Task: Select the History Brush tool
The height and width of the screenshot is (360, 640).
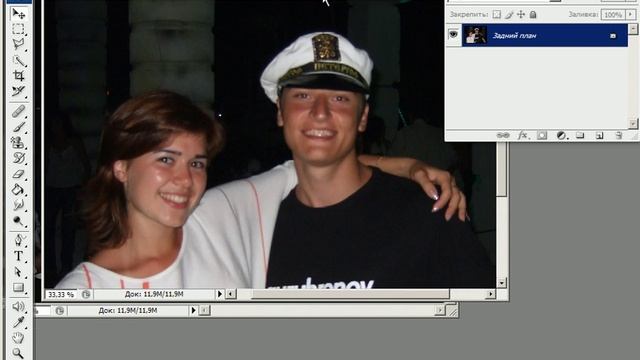Action: tap(18, 158)
